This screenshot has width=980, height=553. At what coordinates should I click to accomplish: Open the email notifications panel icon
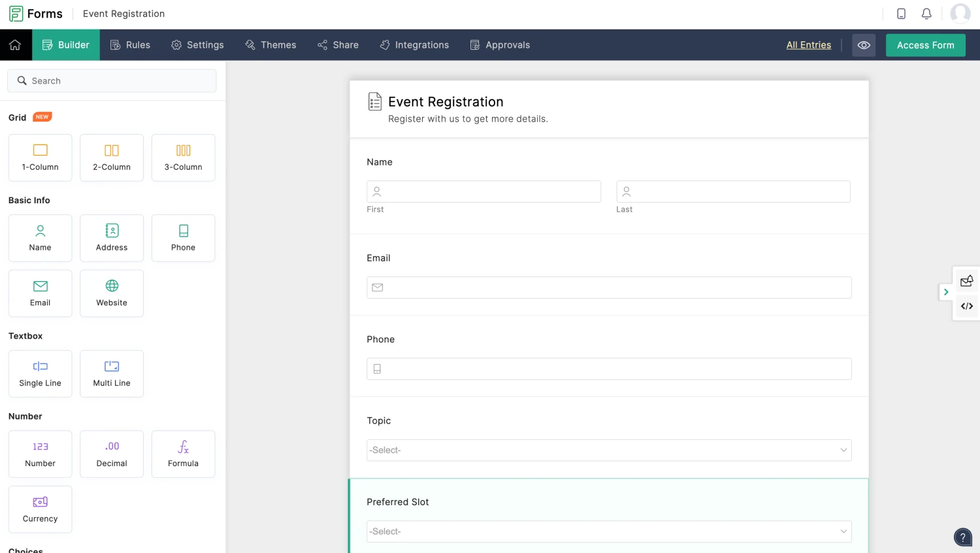tap(966, 281)
